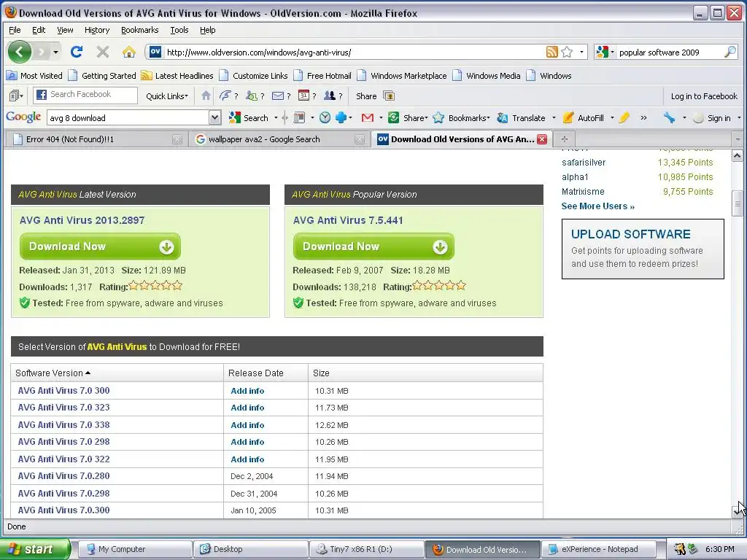The height and width of the screenshot is (560, 747).
Task: Click Facebook toolbar sidebar toggle icon
Action: pos(15,96)
